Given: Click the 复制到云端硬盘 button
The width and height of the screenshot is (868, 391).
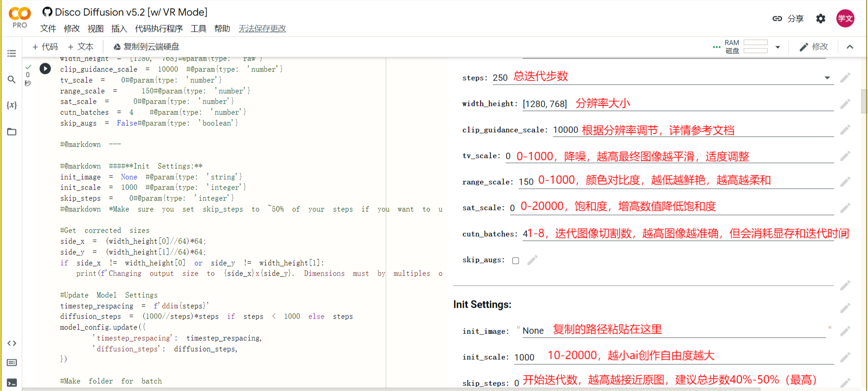Looking at the screenshot, I should [x=146, y=47].
